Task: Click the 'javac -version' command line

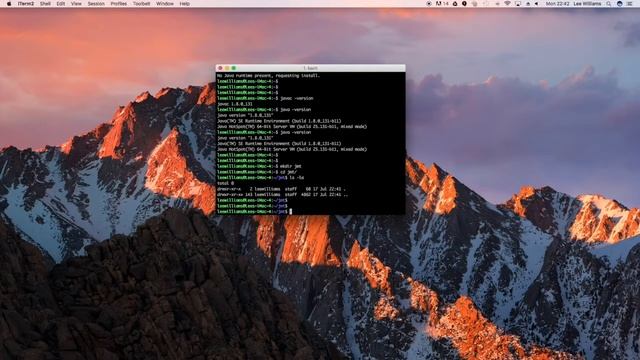Action: 265,98
